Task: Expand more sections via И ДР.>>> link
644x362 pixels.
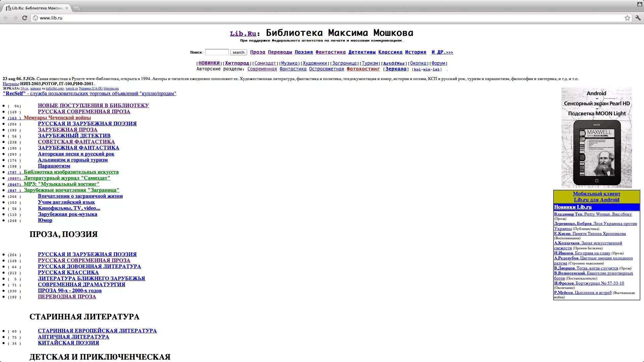Action: [442, 52]
